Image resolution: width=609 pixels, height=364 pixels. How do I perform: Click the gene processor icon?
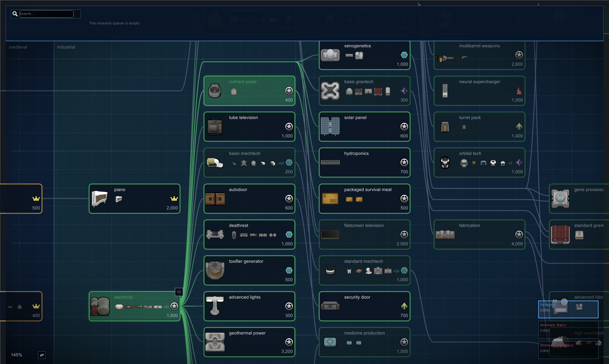(x=560, y=199)
